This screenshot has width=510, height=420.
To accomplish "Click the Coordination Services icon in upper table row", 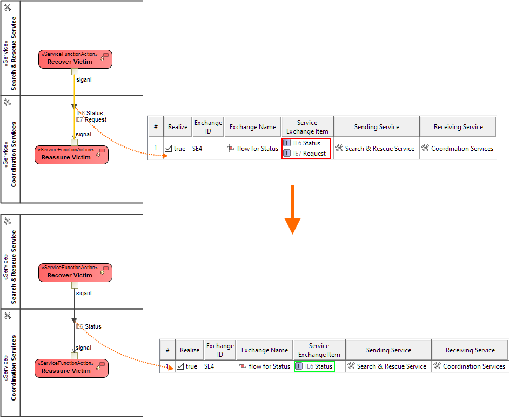I will coord(425,148).
